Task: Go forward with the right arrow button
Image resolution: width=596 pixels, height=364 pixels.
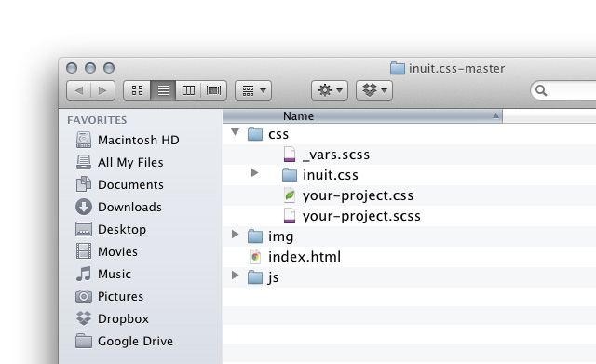Action: click(x=102, y=90)
